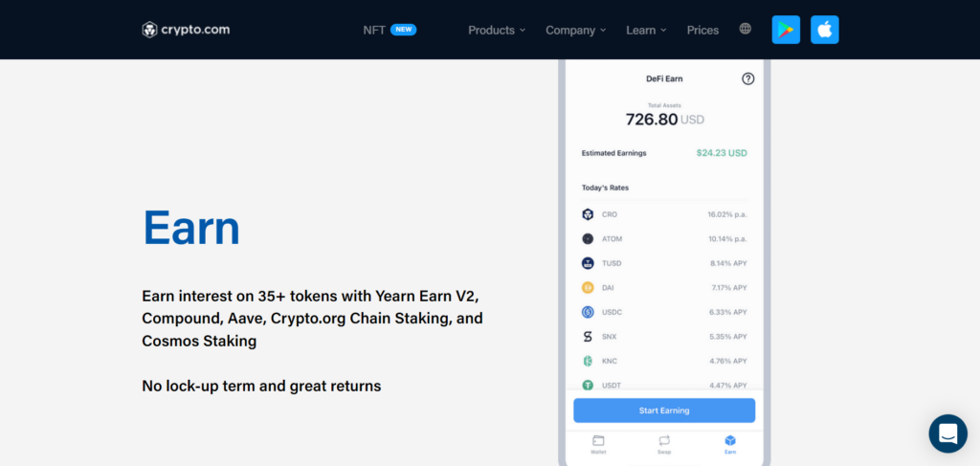The image size is (980, 466).
Task: Open the Google Play store button
Action: point(786,30)
